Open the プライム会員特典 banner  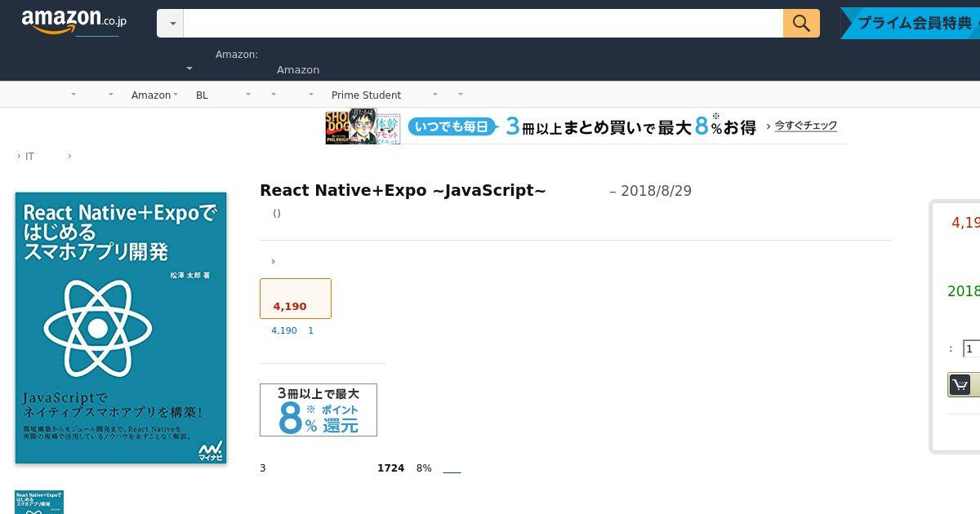911,23
